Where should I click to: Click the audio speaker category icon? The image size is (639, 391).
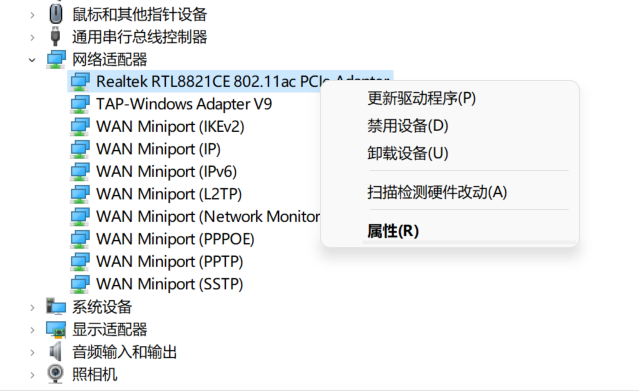(55, 351)
